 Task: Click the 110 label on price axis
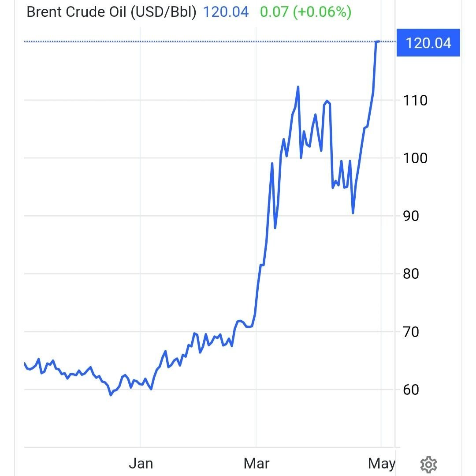click(x=415, y=101)
